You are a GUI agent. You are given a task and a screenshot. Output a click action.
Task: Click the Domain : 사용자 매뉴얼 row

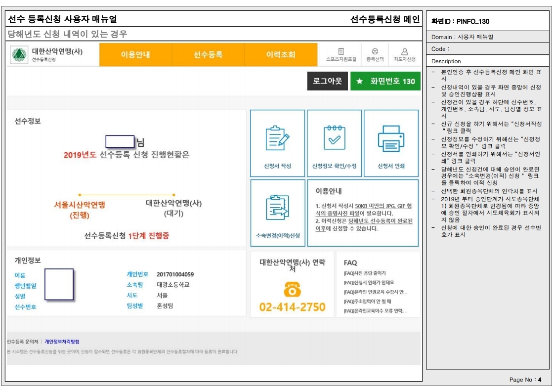point(488,37)
